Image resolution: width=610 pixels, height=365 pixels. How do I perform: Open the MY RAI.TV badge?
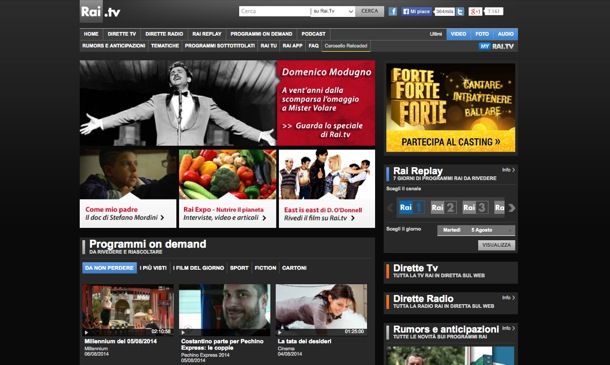click(497, 46)
